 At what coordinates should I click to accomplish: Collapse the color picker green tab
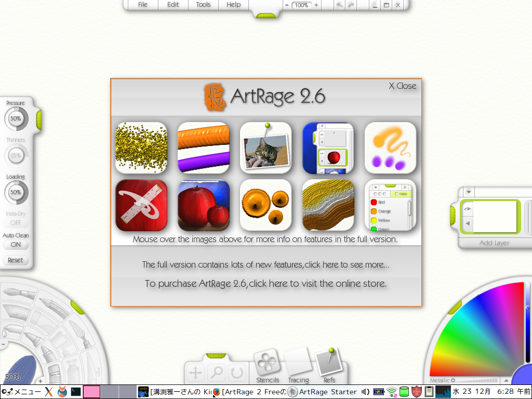point(455,308)
